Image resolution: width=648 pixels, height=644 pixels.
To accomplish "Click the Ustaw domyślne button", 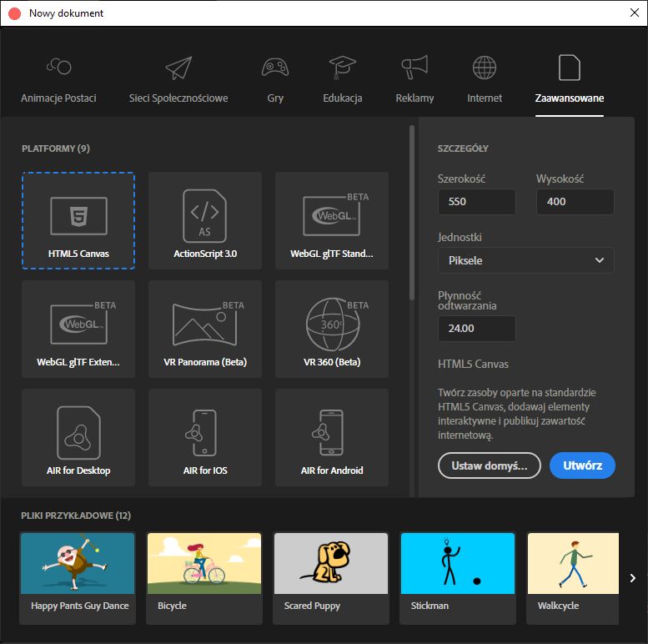I will click(490, 465).
